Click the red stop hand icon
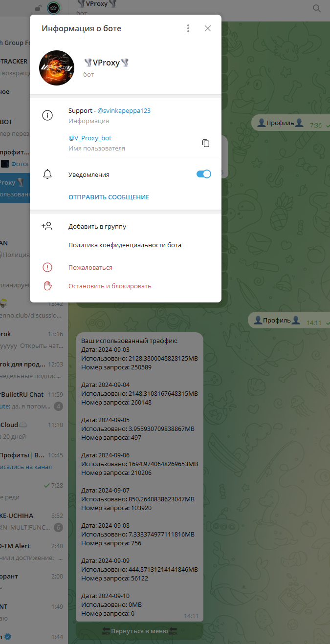Viewport: 330px width, 644px height. pos(47,286)
